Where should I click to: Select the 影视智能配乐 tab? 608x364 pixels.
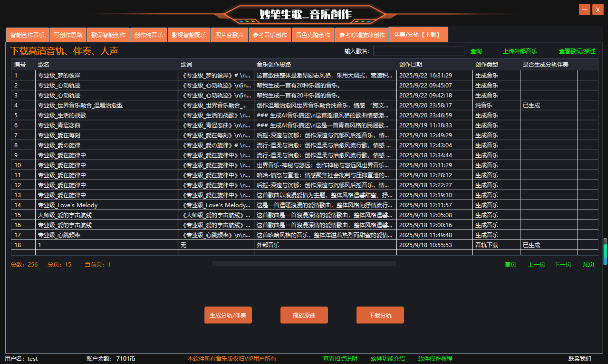(x=189, y=35)
